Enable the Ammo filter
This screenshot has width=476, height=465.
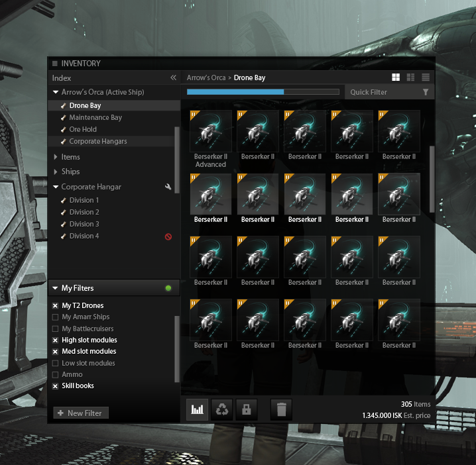pyautogui.click(x=55, y=375)
